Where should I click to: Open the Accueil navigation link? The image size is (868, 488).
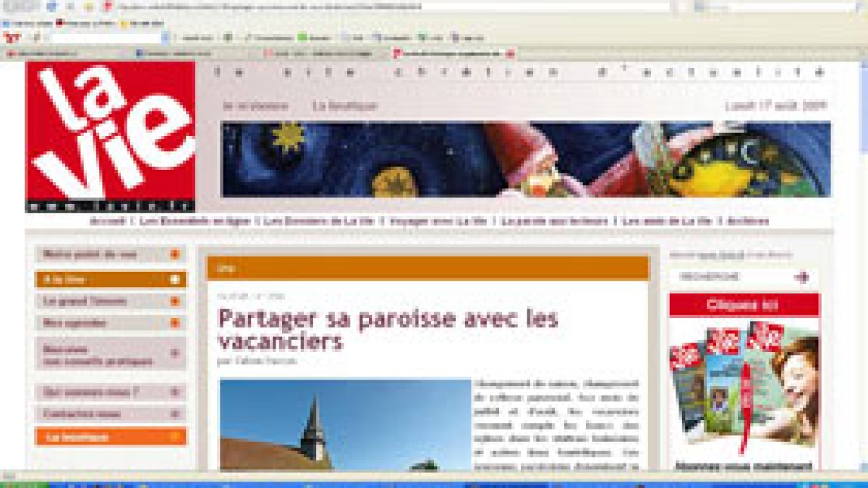[108, 221]
